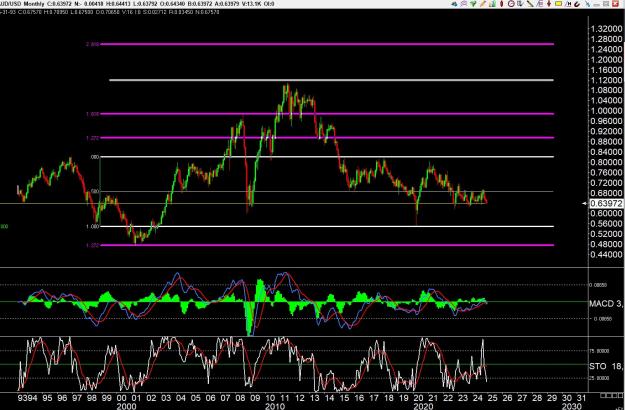The width and height of the screenshot is (625, 410).
Task: Click the current price label 0.63972
Action: point(606,204)
